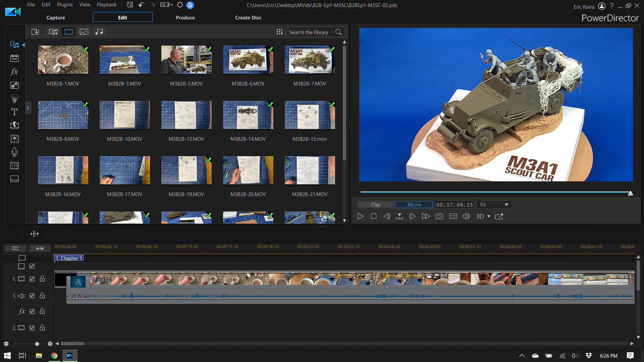Click the preview volume speaker button
This screenshot has height=362, width=644.
[466, 217]
